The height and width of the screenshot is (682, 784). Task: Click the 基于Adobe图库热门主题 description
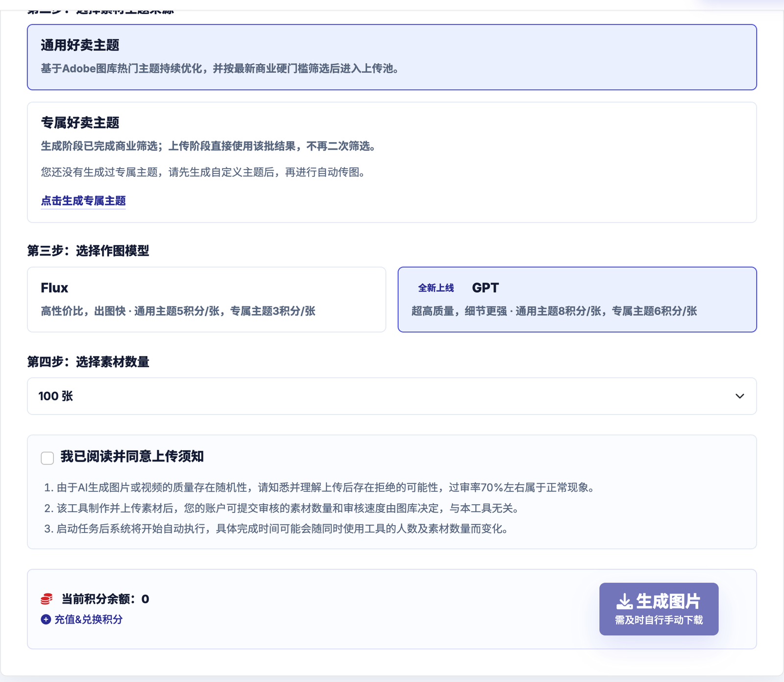pos(220,69)
